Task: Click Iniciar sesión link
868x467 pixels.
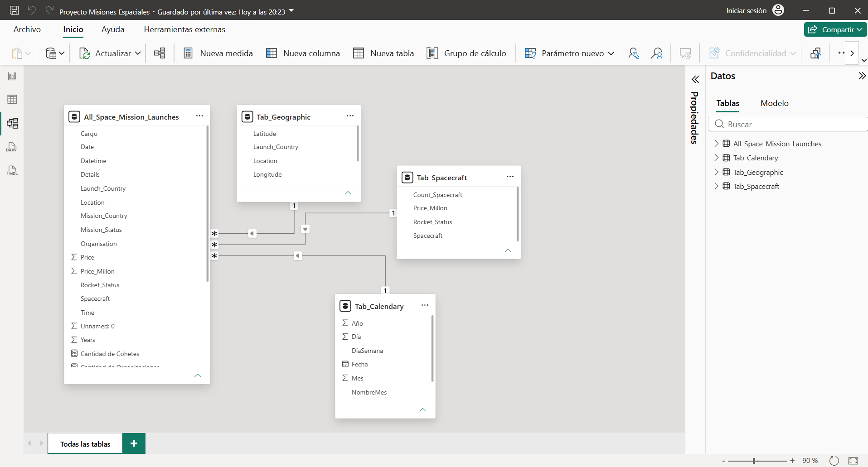Action: [x=746, y=10]
